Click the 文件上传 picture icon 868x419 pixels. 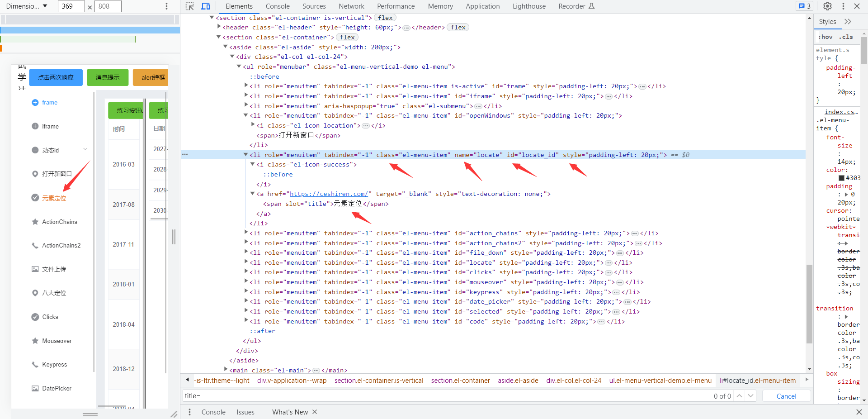pos(35,269)
